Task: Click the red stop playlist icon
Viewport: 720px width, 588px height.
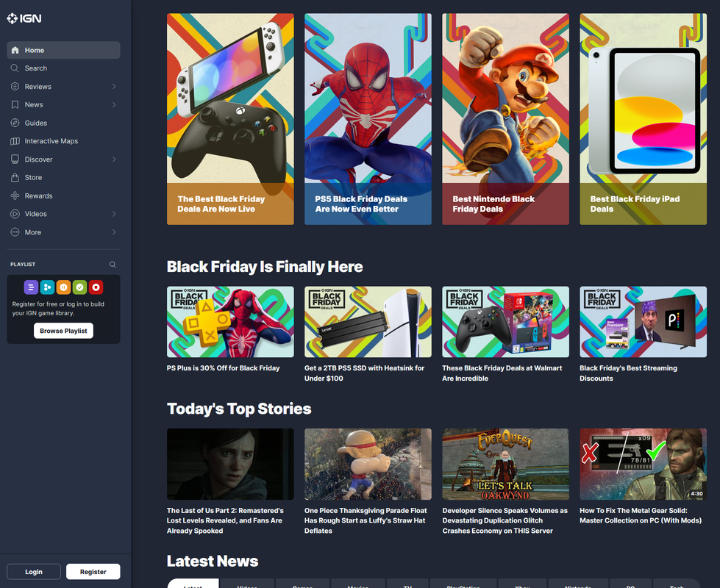Action: (96, 287)
